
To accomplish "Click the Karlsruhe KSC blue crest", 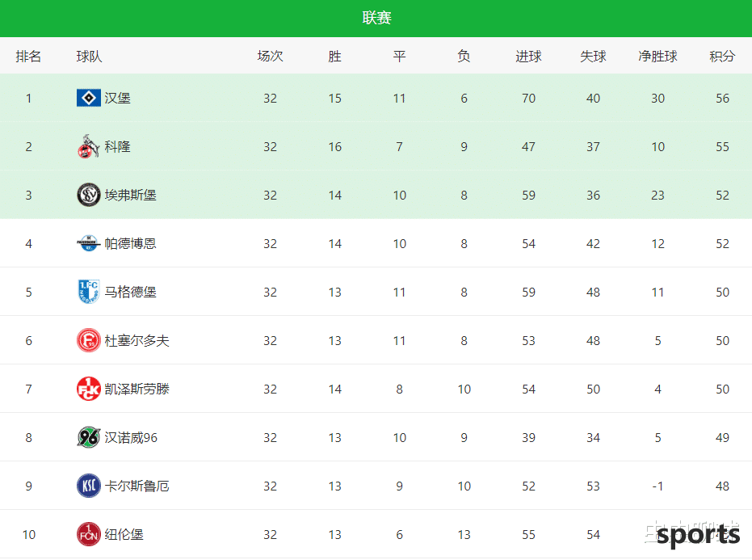I will coord(89,486).
